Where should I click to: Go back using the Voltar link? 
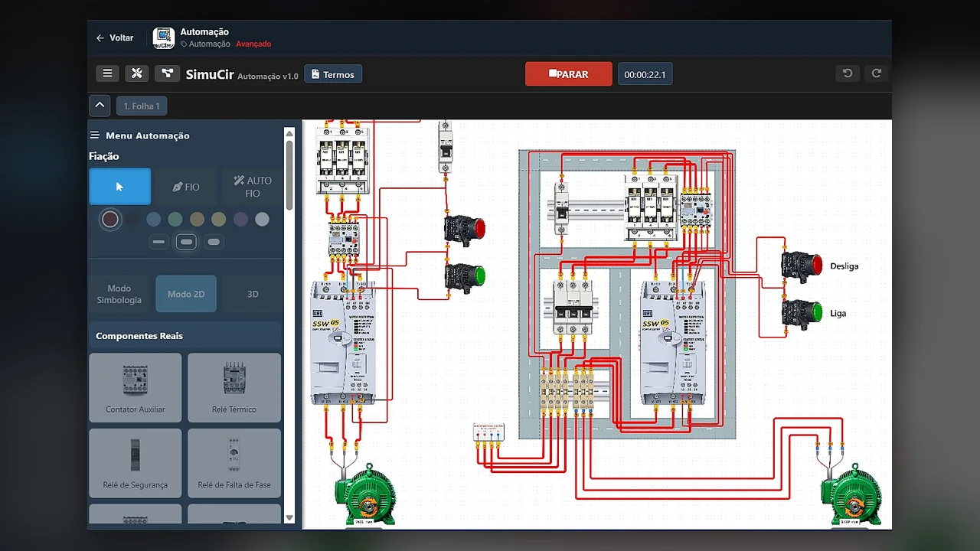point(115,37)
